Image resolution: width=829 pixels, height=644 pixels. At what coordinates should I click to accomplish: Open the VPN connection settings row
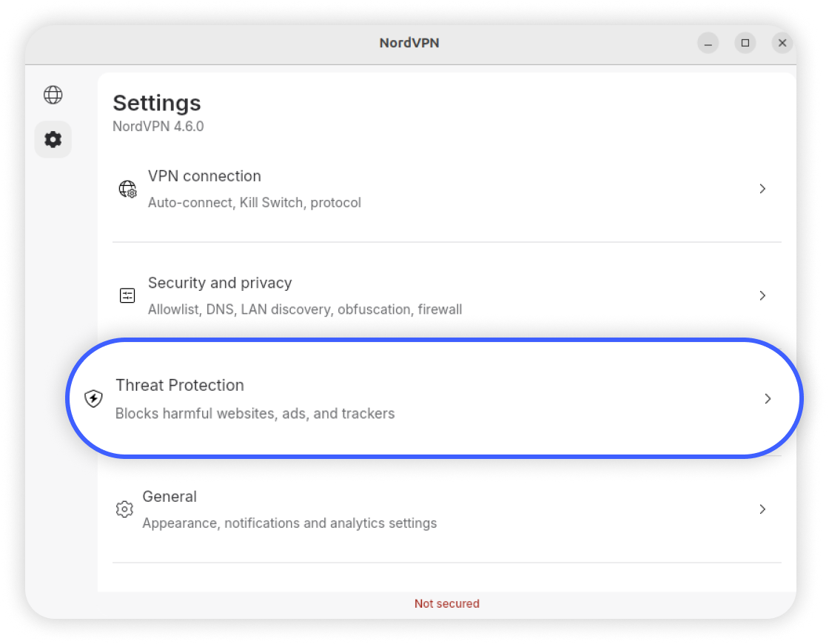click(204, 176)
